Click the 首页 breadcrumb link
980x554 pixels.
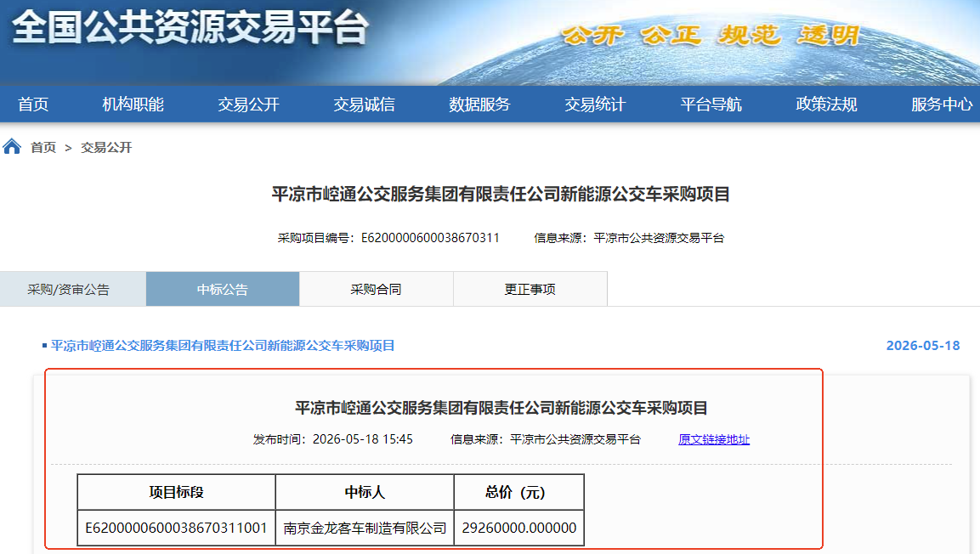point(43,147)
